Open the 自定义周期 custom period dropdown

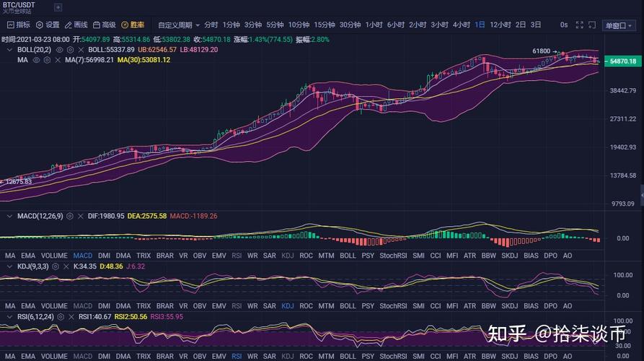coord(179,25)
